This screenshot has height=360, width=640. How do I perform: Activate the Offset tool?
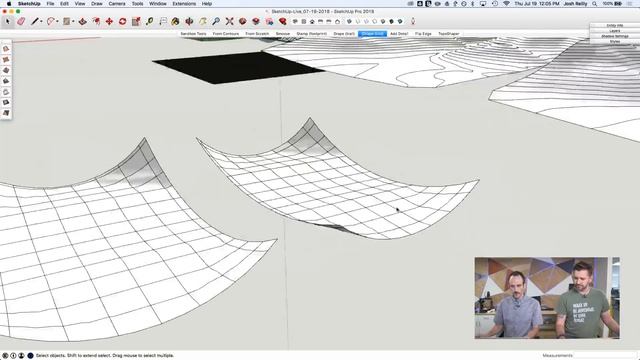pos(96,21)
